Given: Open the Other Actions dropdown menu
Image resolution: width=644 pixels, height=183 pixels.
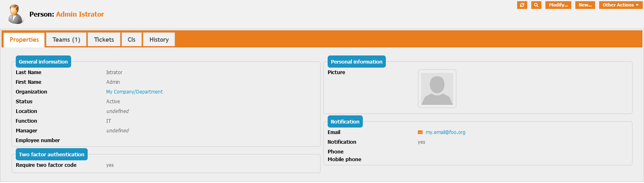Looking at the screenshot, I should (x=620, y=5).
